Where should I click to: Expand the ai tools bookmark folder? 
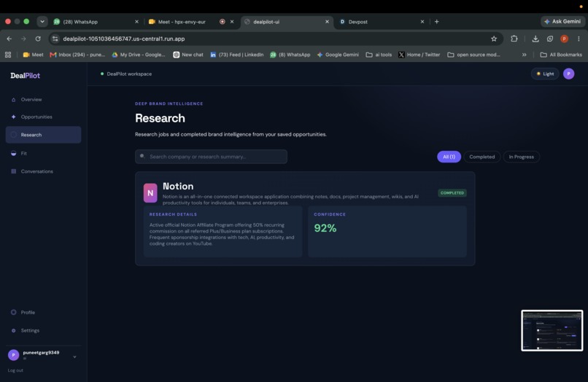pos(379,55)
